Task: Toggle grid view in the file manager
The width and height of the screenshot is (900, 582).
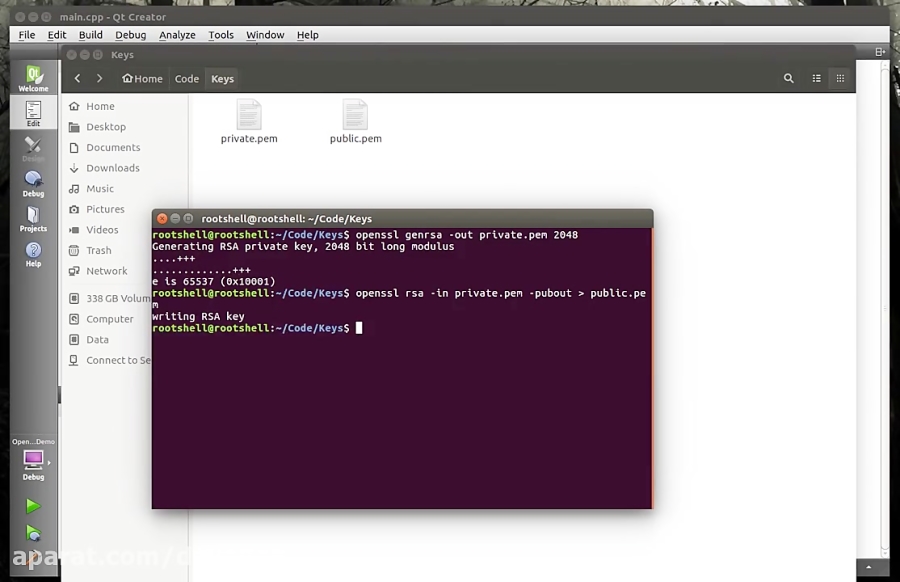Action: pos(841,78)
